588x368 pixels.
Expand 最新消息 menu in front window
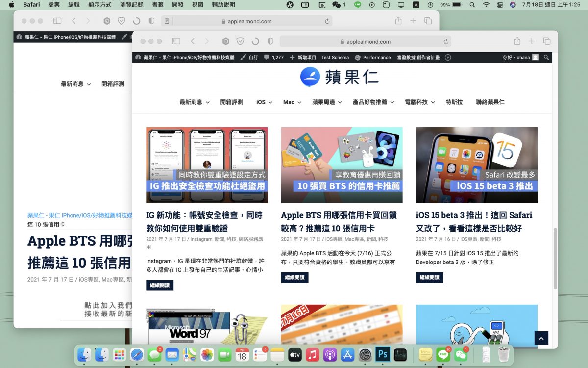tap(195, 102)
